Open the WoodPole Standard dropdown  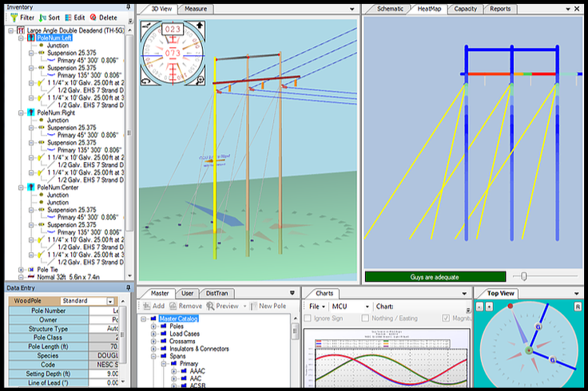coord(110,301)
